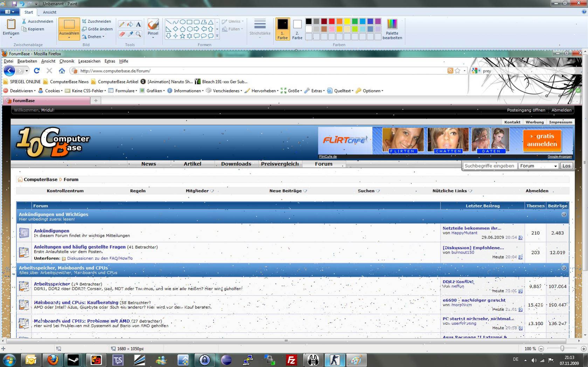Open the Drehen rotate dropdown
Screen dimensions: 588x367
[94, 37]
